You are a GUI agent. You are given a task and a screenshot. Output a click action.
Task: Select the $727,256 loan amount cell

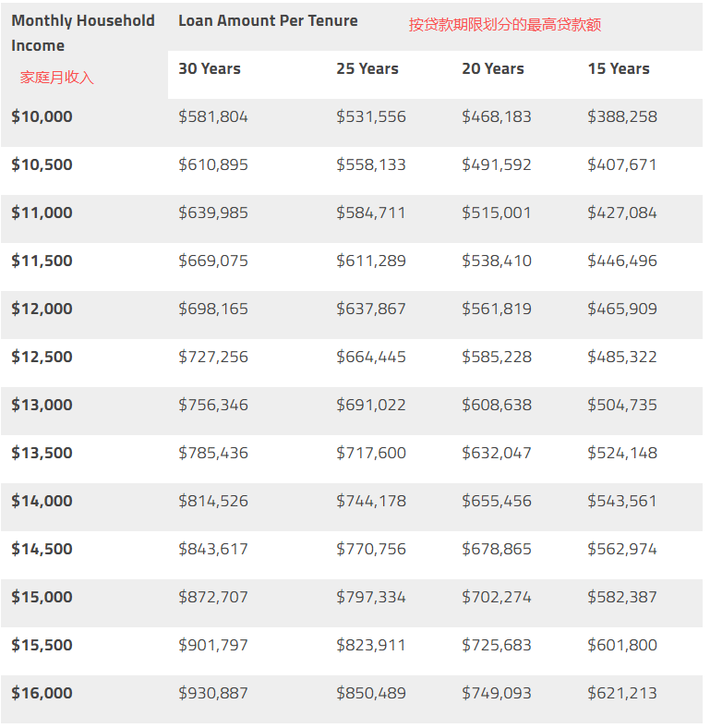tap(213, 357)
